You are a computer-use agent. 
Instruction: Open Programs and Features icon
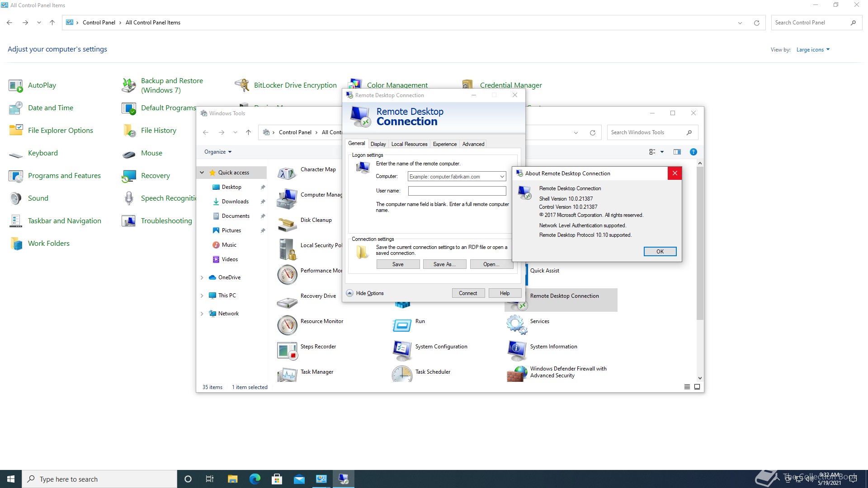[x=16, y=176]
